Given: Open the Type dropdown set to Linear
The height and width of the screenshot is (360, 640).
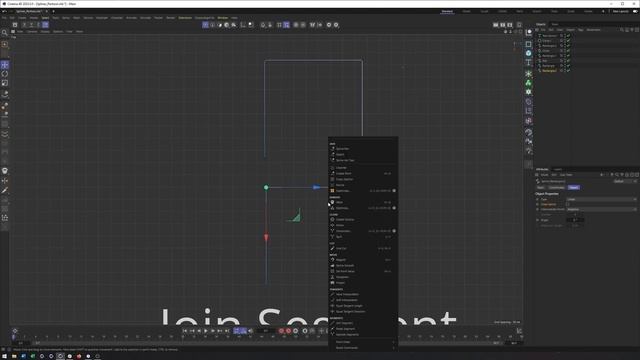Looking at the screenshot, I should (x=601, y=199).
